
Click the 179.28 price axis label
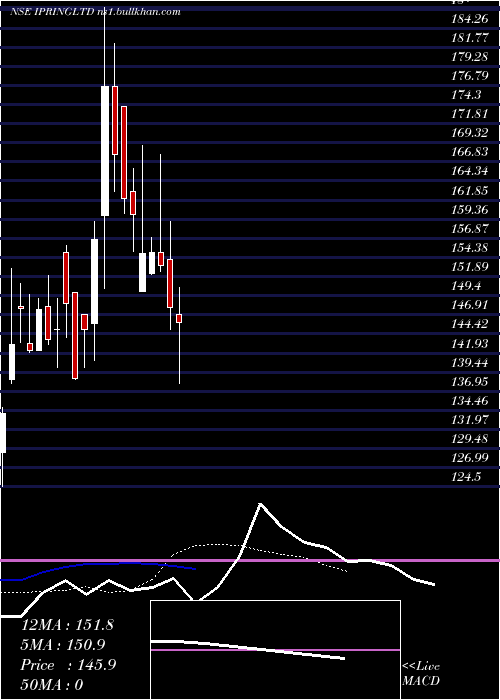(x=470, y=57)
